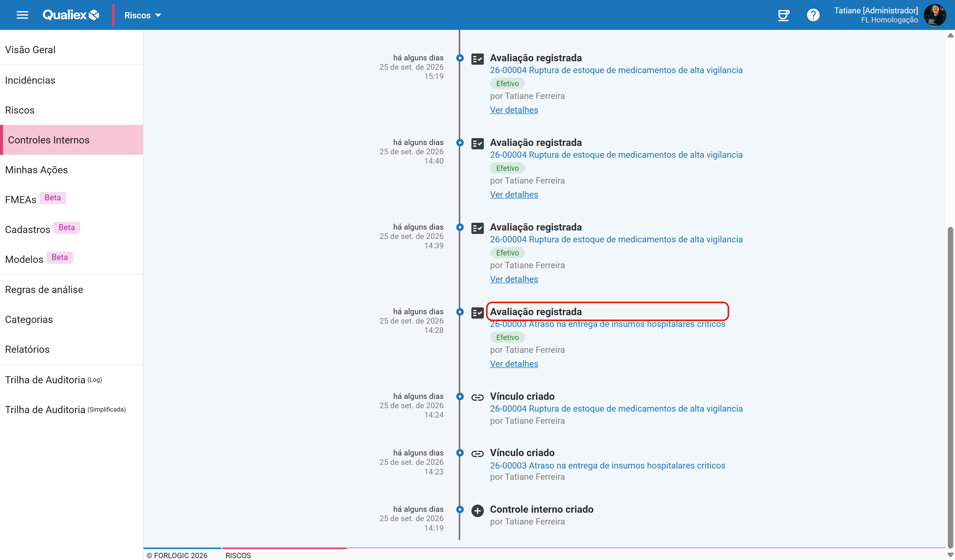
Task: Open Trilha de Auditoria (Log)
Action: (x=72, y=380)
